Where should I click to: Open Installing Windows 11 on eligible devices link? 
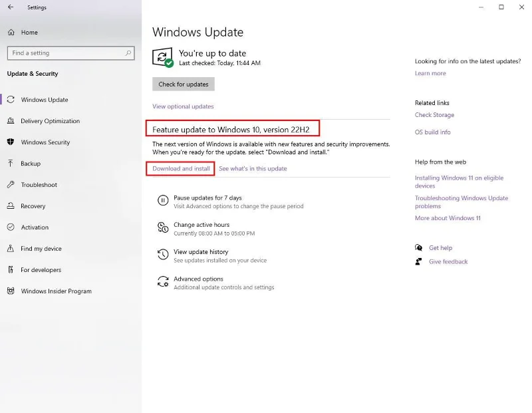(459, 182)
